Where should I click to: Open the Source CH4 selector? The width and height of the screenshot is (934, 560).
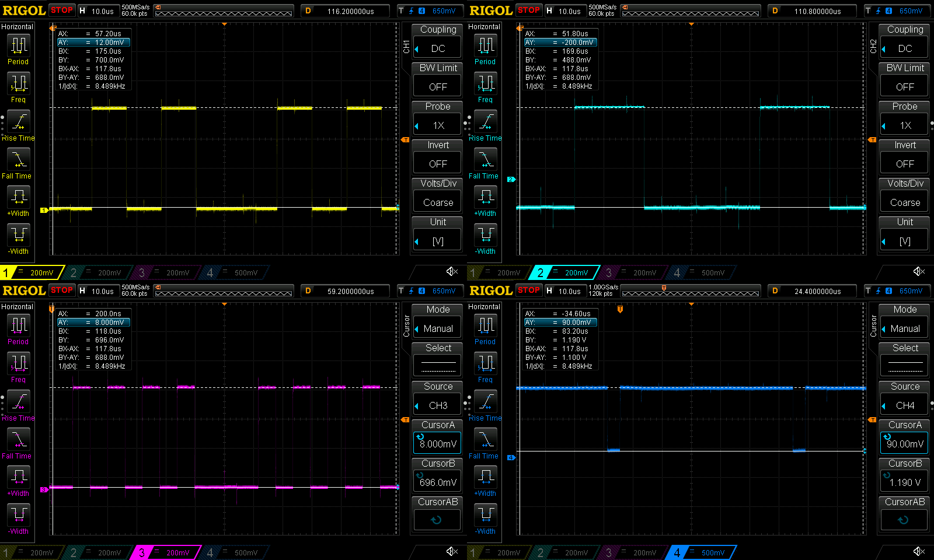click(905, 405)
